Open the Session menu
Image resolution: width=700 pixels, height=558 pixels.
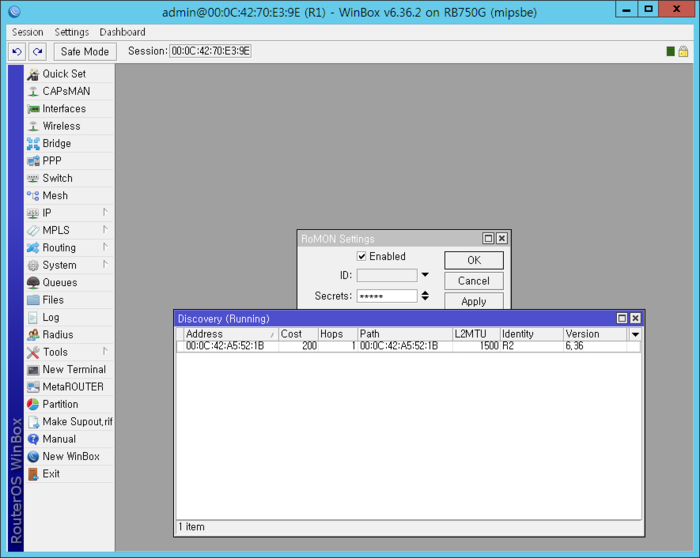tap(28, 32)
